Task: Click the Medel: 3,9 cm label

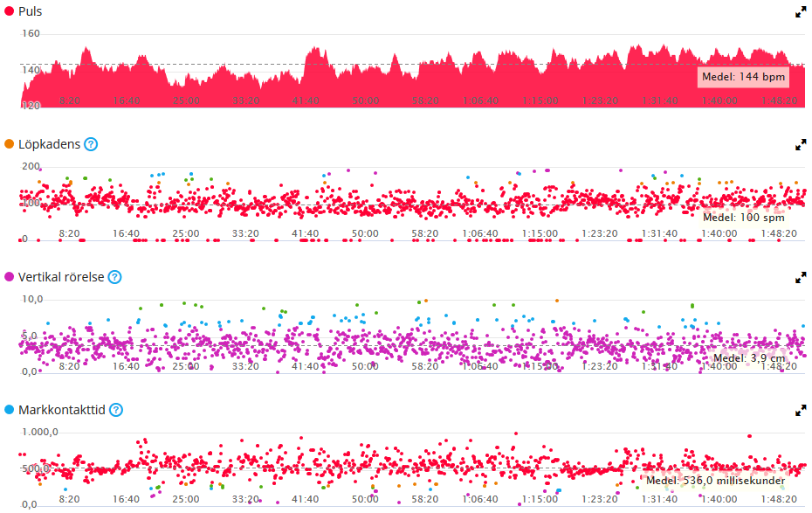Action: (x=749, y=358)
